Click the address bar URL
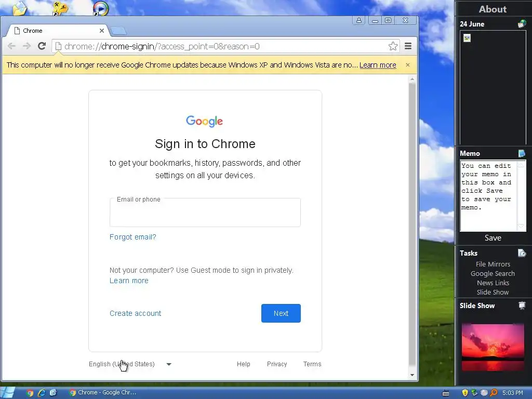 coord(162,46)
